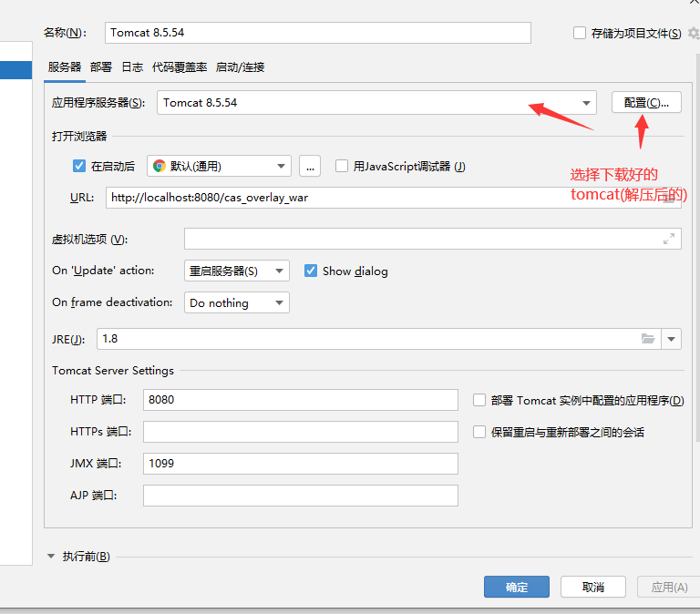Confirm with the 确定 (OK) button
700x614 pixels.
517,587
